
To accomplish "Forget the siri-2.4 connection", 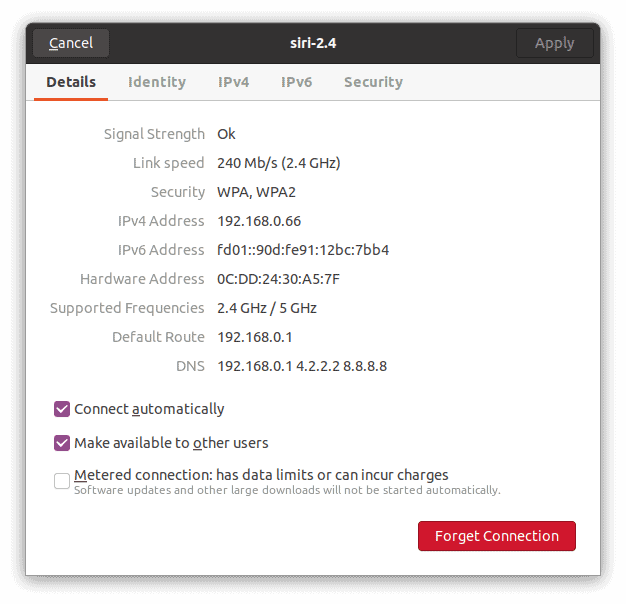I will 497,536.
